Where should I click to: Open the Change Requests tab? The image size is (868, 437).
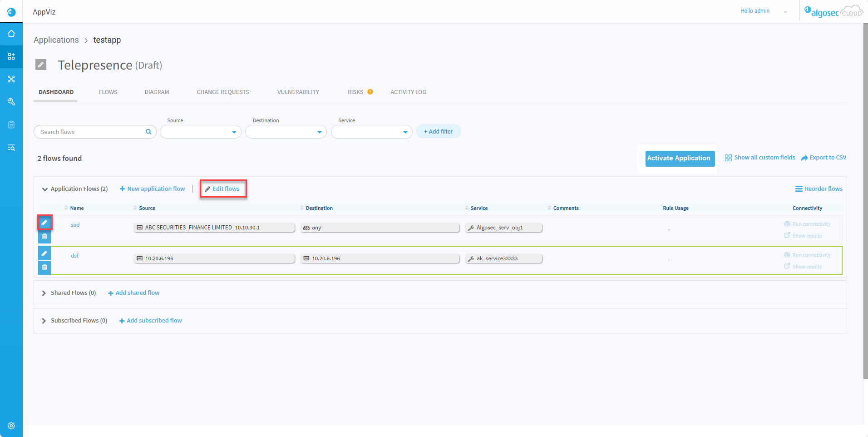point(222,92)
